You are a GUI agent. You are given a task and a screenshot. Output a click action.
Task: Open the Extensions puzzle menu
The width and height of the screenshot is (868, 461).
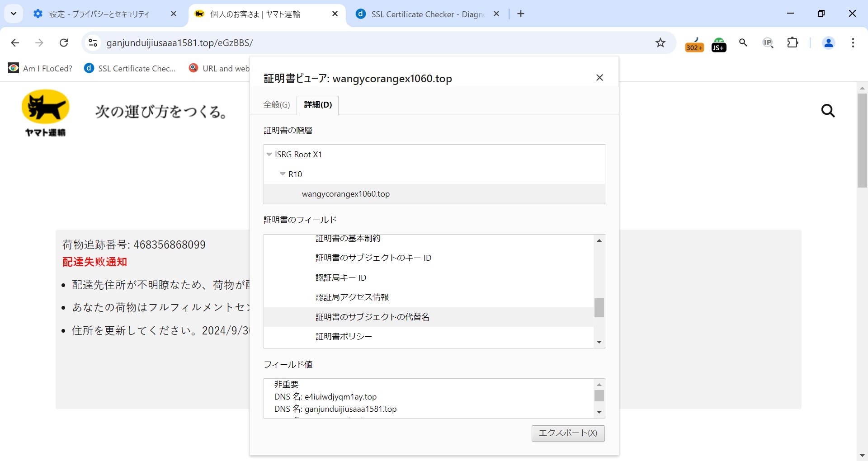(x=793, y=42)
